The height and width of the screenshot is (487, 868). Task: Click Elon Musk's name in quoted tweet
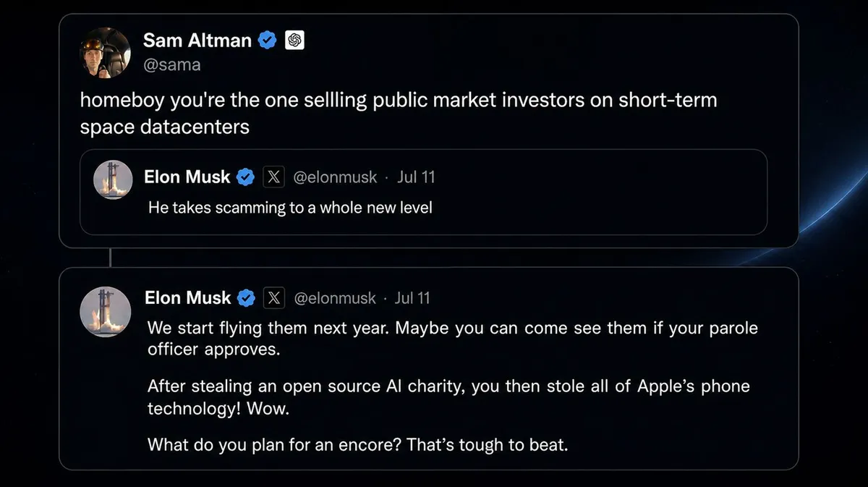(x=187, y=177)
